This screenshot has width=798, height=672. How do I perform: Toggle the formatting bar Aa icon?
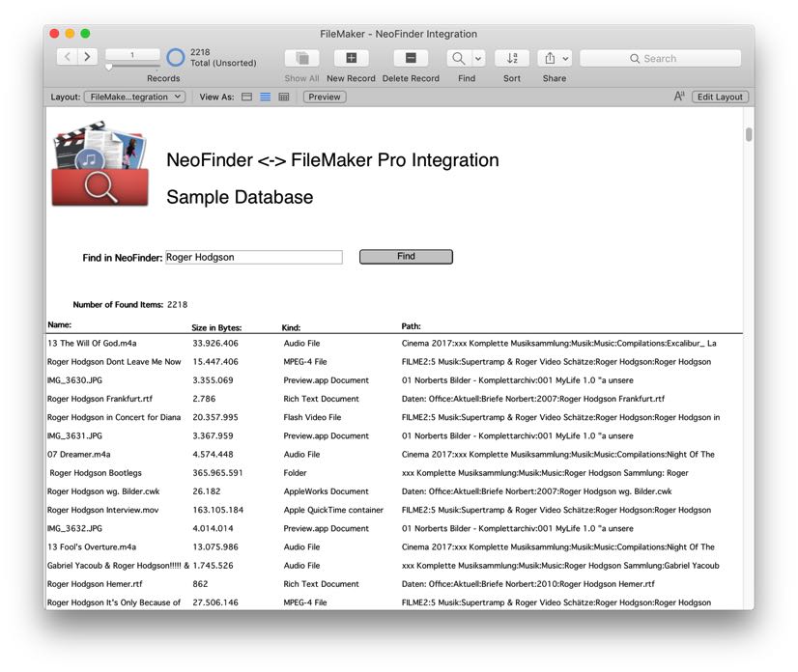[x=679, y=97]
